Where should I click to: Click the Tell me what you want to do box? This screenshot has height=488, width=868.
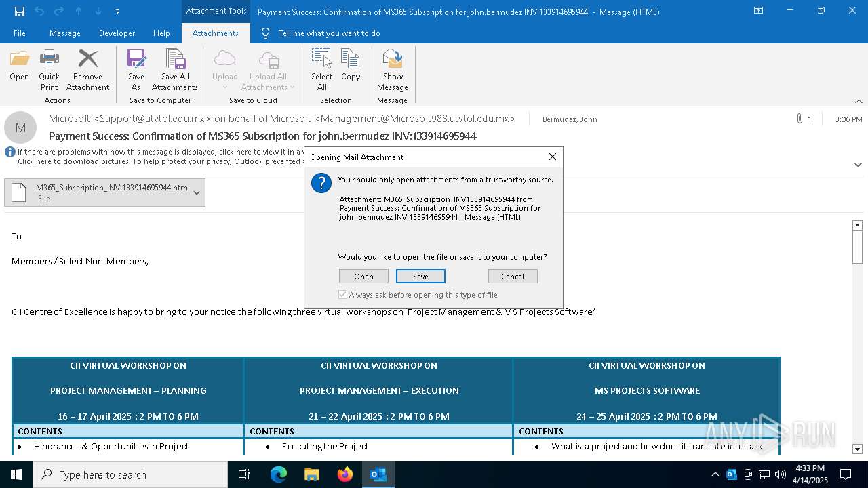[329, 33]
